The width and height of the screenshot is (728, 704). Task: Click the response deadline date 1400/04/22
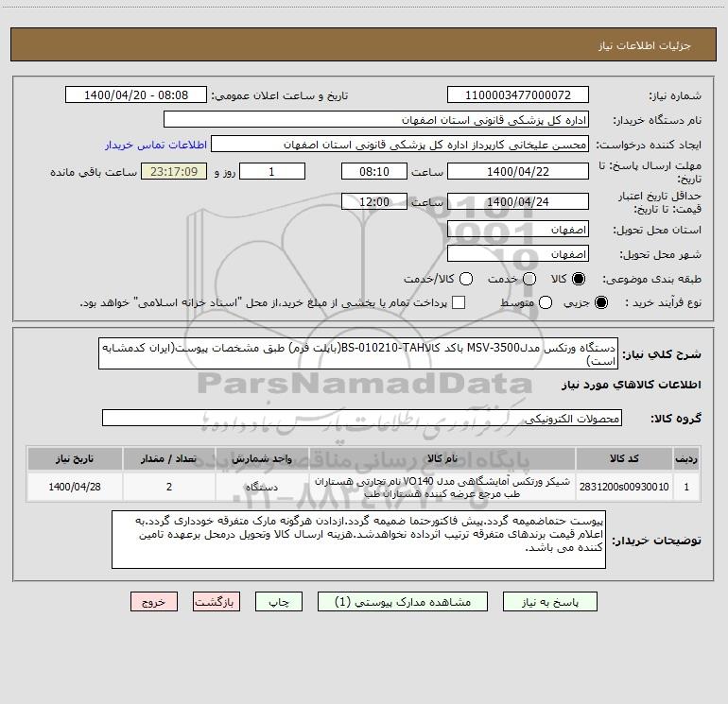click(518, 171)
